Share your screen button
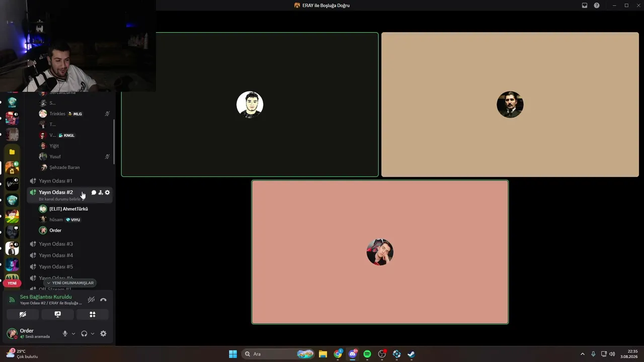 click(58, 314)
